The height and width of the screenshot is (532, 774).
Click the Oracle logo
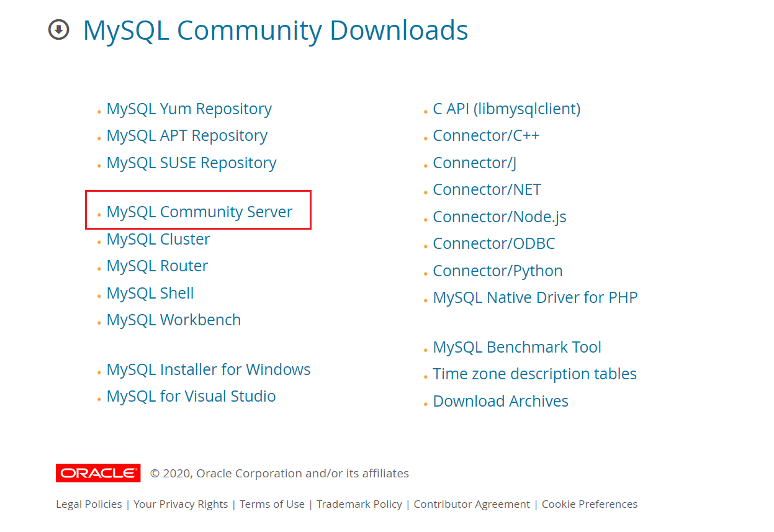[97, 473]
